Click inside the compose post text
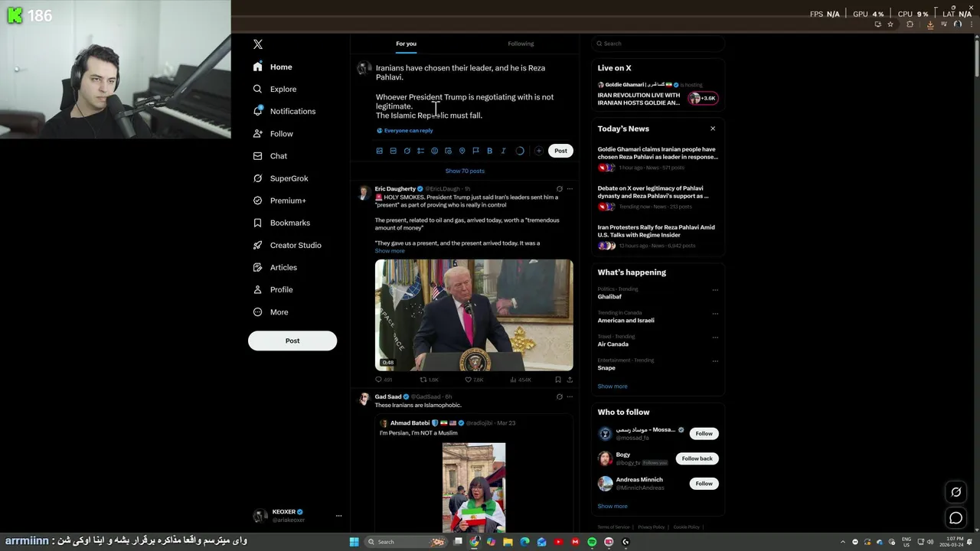980x551 pixels. tap(464, 92)
